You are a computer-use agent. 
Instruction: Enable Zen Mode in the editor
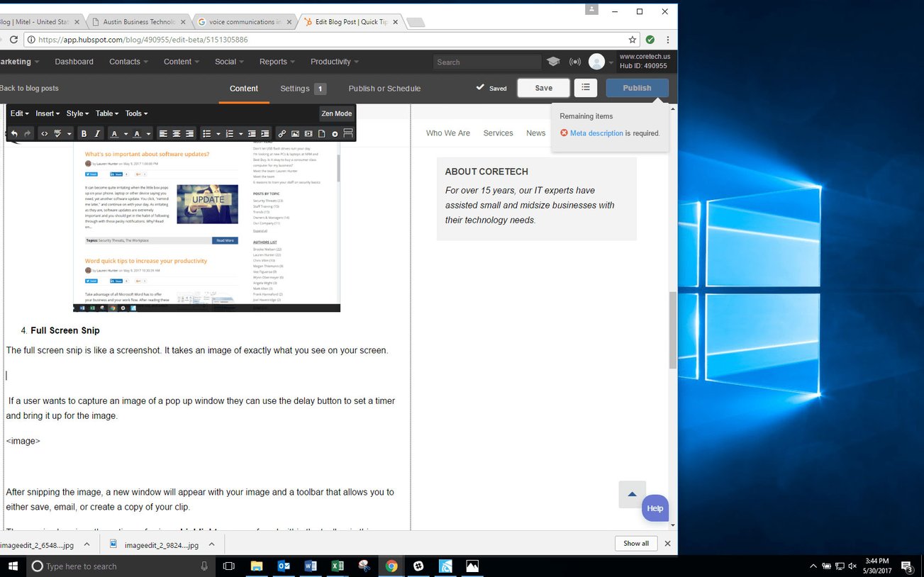(x=337, y=113)
